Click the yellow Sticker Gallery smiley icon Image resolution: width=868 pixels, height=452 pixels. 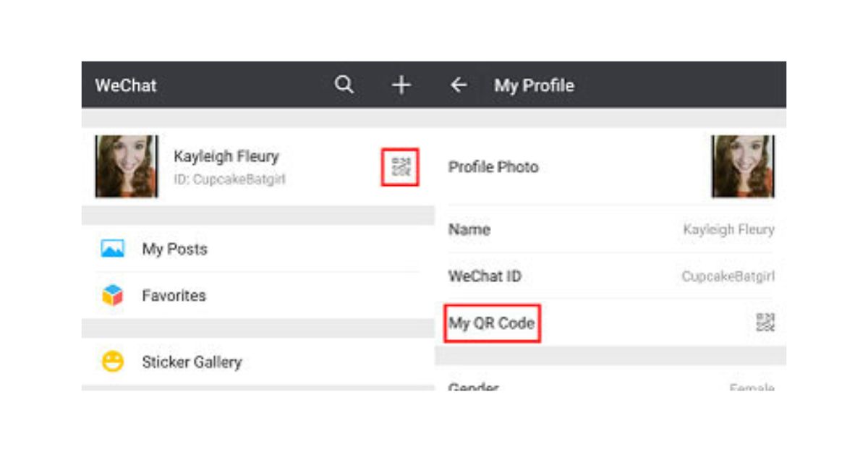coord(112,362)
